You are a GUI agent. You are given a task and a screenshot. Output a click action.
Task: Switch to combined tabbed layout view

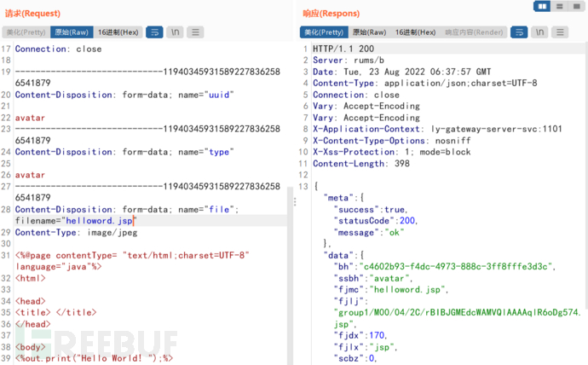coord(577,7)
